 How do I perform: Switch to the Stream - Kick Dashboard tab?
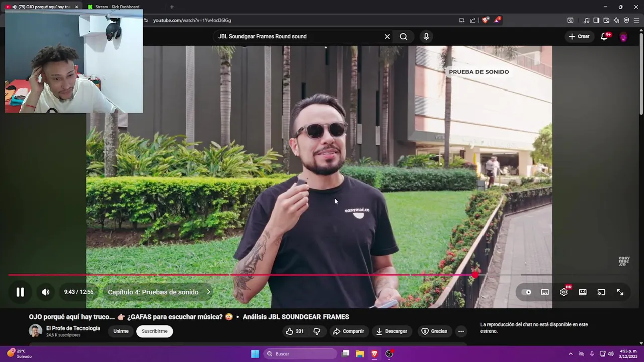click(x=117, y=7)
